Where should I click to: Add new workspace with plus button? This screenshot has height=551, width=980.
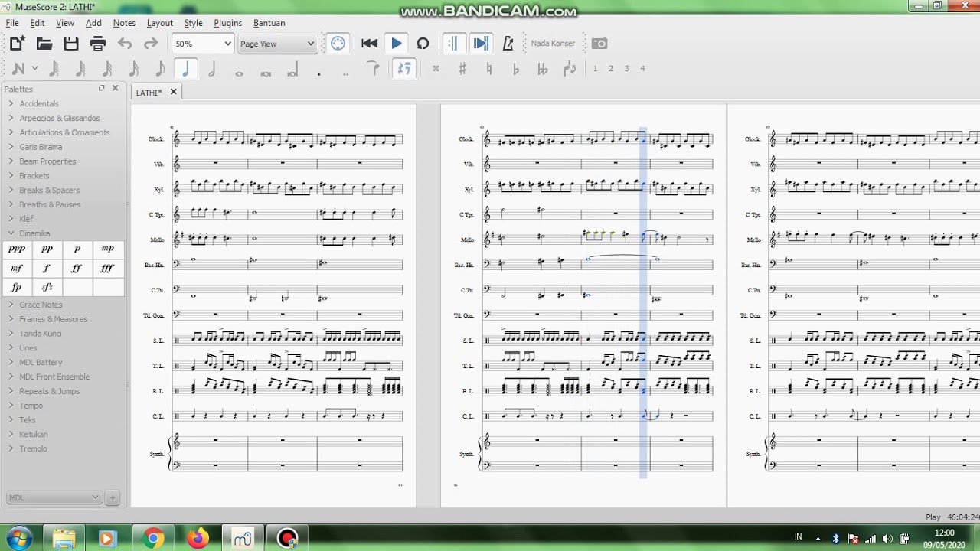(x=113, y=497)
